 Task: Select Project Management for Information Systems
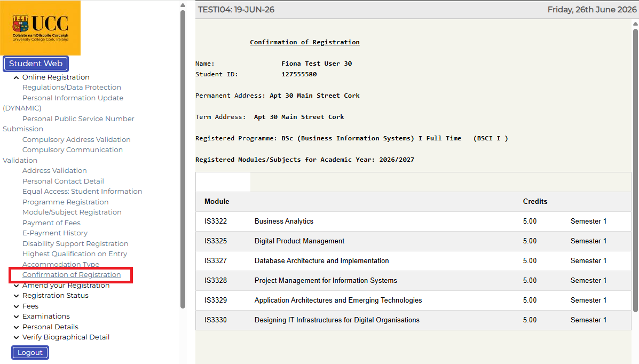tap(326, 280)
